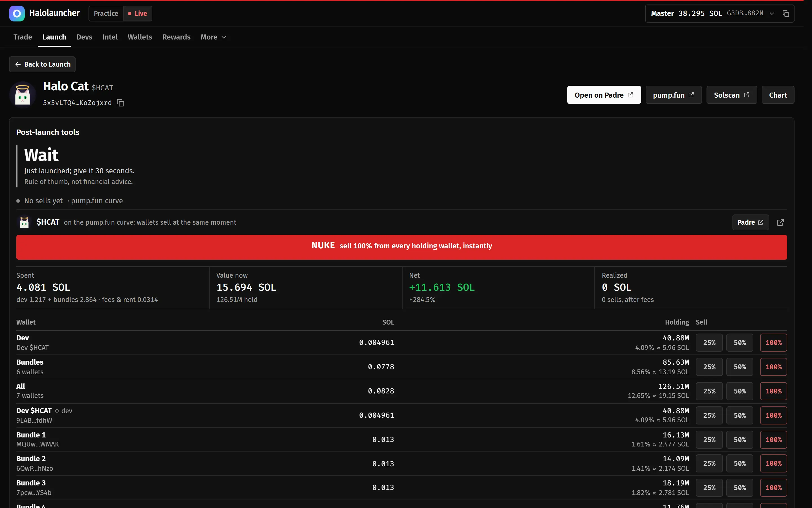
Task: Click small $HCAT cat icon in sell panel
Action: (x=24, y=222)
